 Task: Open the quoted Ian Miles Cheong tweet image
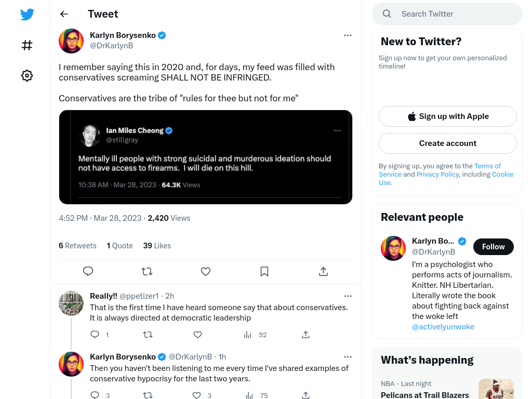point(206,157)
